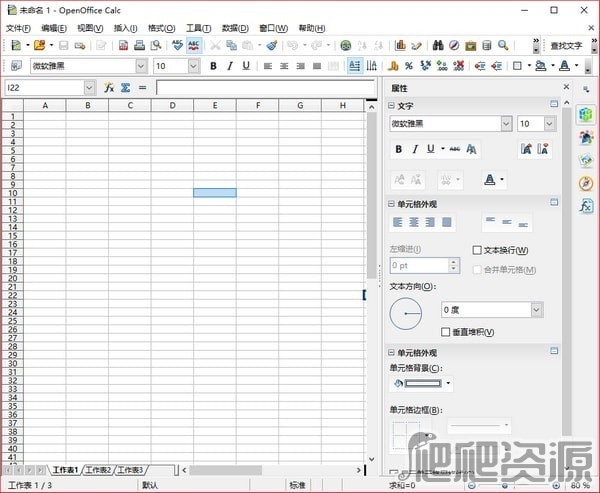Open the 编辑(E) menu
The height and width of the screenshot is (493, 600).
53,28
